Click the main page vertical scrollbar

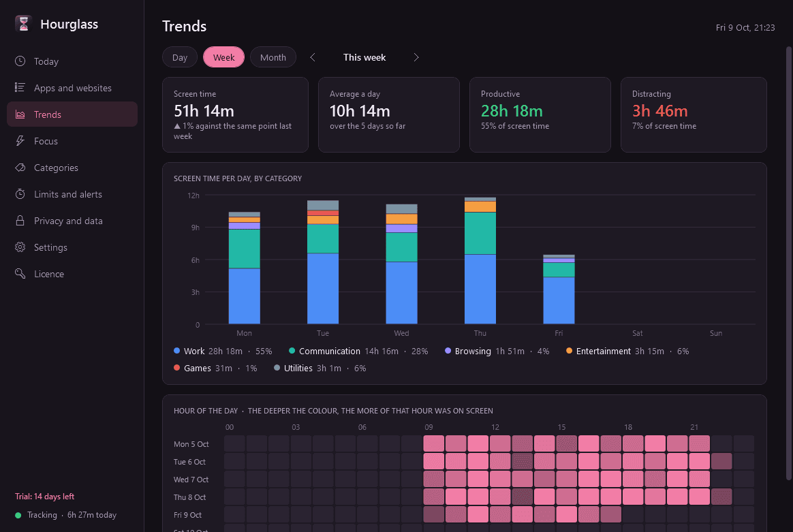point(788,263)
